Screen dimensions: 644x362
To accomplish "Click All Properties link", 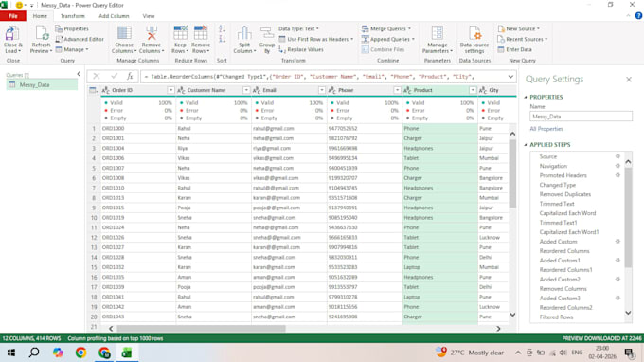I will pyautogui.click(x=546, y=129).
